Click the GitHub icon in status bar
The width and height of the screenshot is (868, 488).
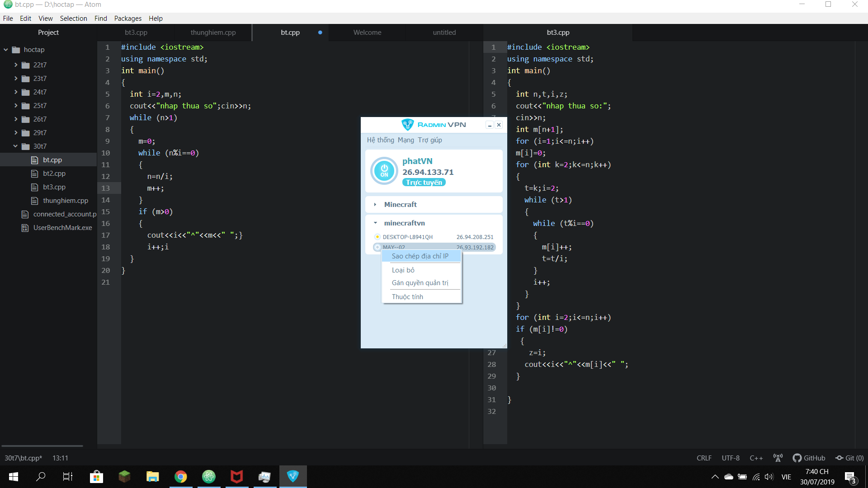[x=797, y=458]
